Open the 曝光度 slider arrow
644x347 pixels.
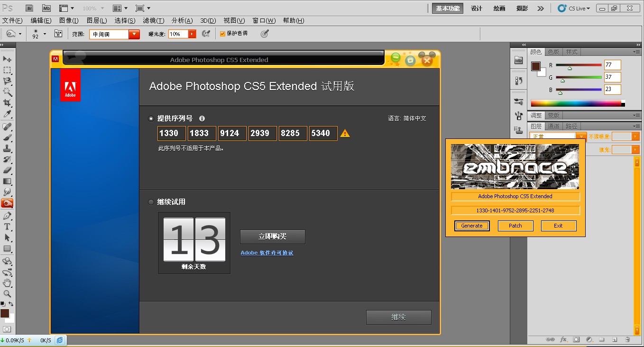[x=192, y=34]
